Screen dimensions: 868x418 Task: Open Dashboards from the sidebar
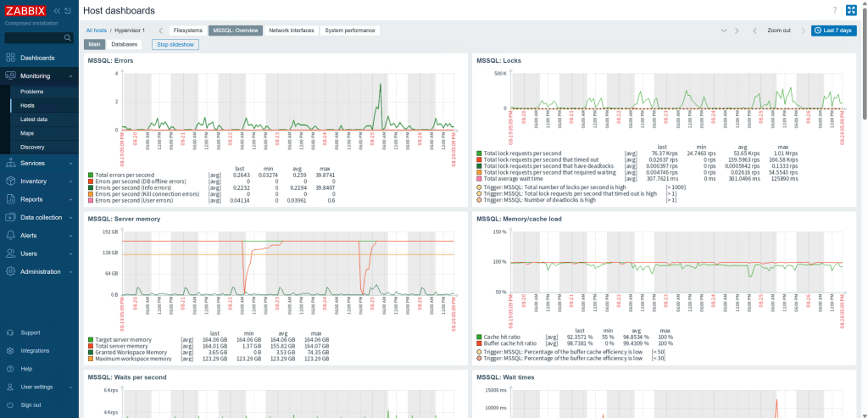39,59
